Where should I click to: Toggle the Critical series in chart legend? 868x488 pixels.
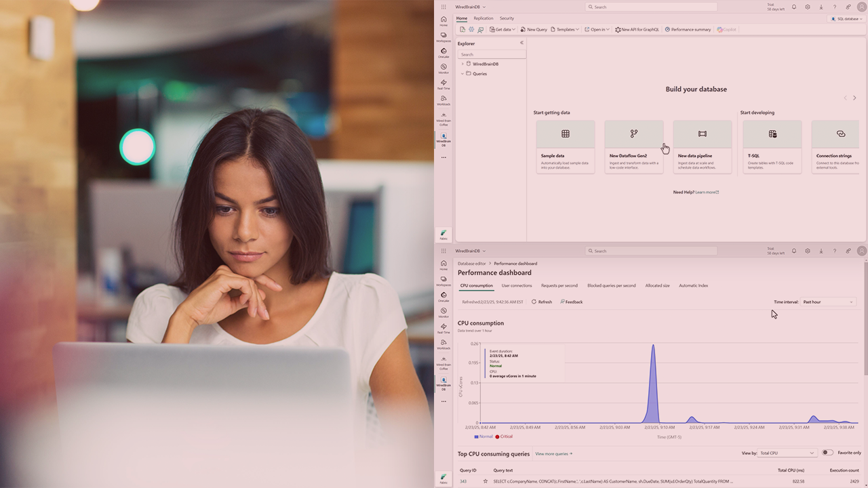503,436
